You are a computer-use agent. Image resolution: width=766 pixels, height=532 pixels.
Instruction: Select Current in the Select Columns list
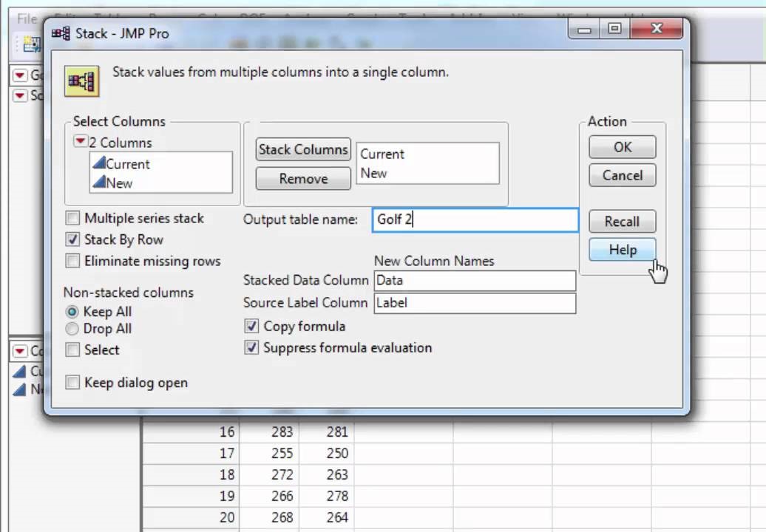(127, 164)
